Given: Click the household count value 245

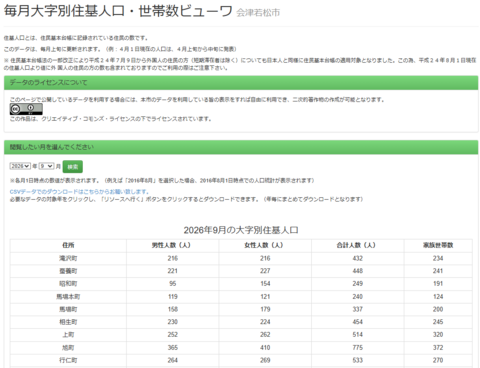Looking at the screenshot, I should coord(438,322).
